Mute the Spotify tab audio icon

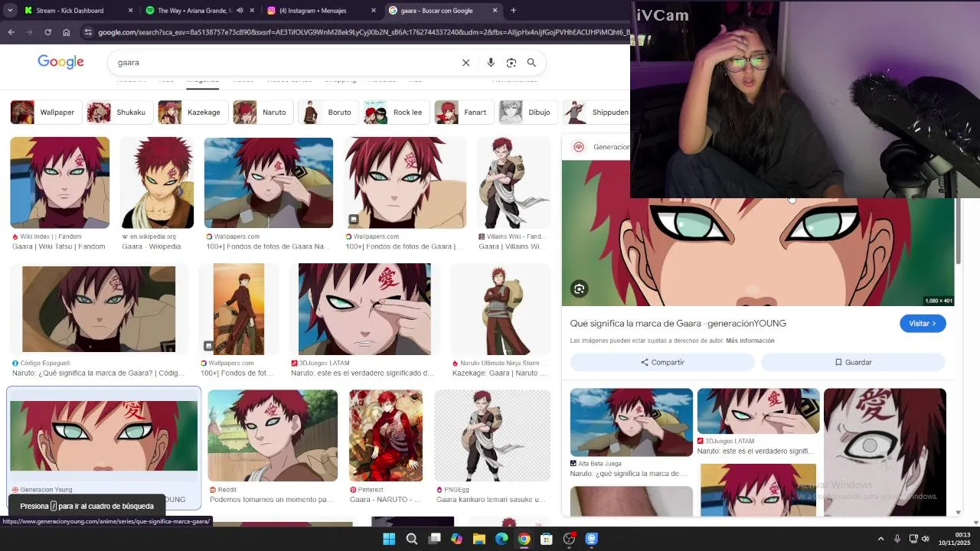(x=240, y=11)
